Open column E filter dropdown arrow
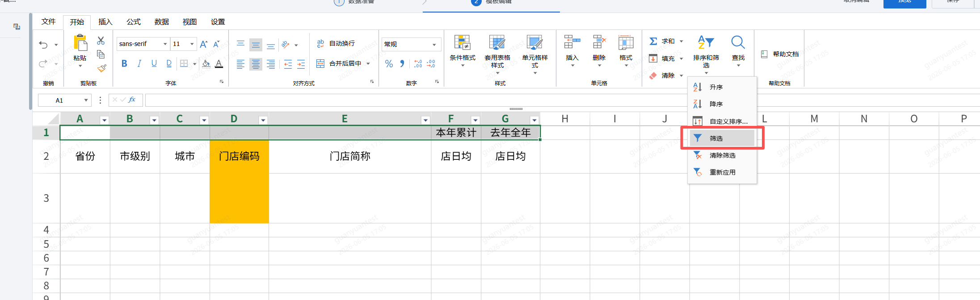The height and width of the screenshot is (300, 980). tap(425, 120)
